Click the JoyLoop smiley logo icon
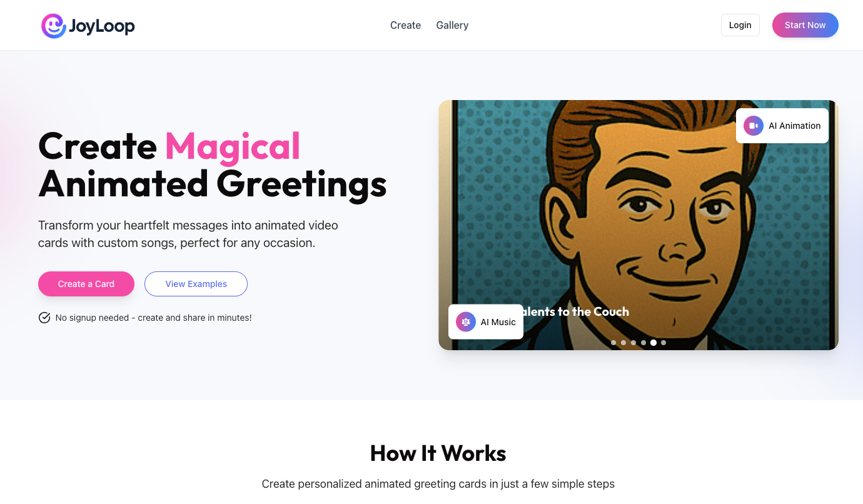This screenshot has height=504, width=863. (54, 26)
